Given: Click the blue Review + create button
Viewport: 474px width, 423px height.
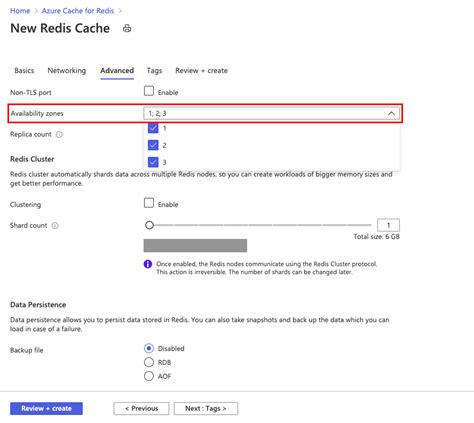Looking at the screenshot, I should coord(46,409).
